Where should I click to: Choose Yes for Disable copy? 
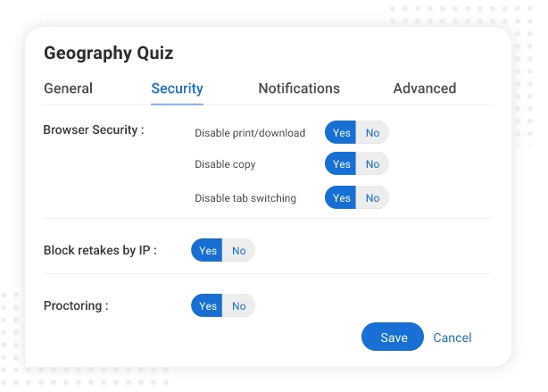[x=341, y=164]
